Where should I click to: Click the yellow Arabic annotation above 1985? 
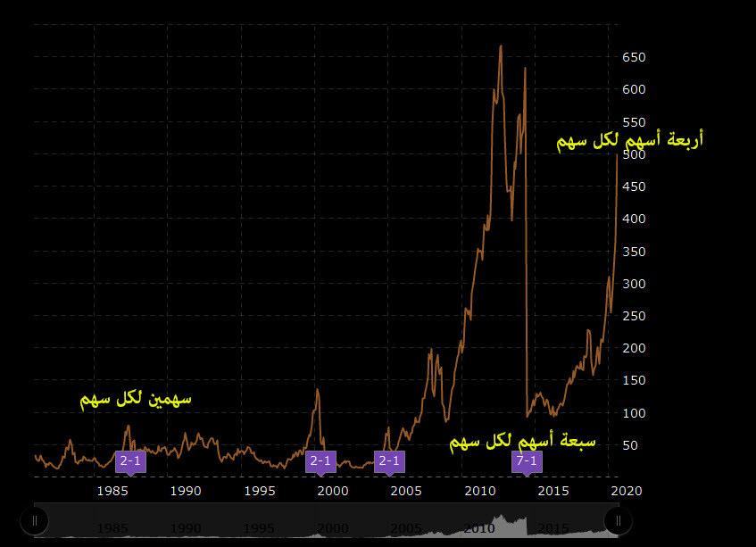(136, 399)
